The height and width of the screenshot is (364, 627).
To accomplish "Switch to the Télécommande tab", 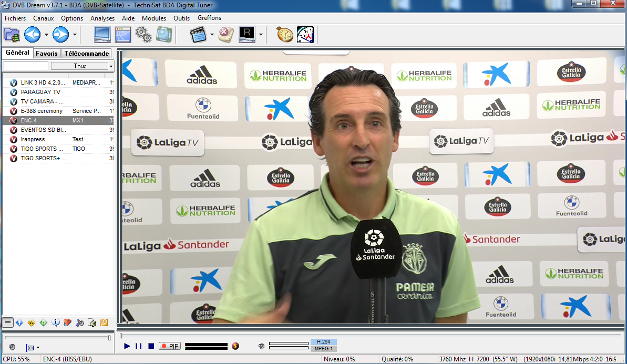I will tap(87, 53).
